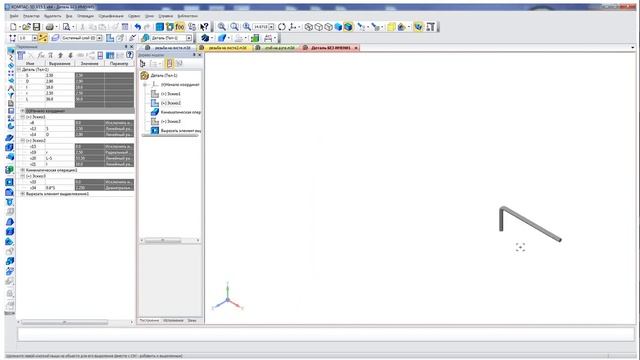Expand Начало координат node in model tree
The width and height of the screenshot is (640, 360).
pyautogui.click(x=144, y=85)
